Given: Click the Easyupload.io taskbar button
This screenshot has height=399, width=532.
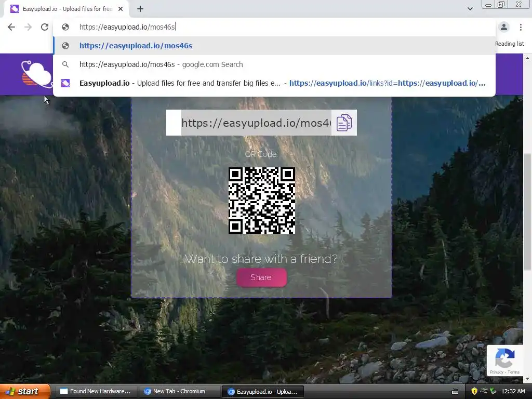Looking at the screenshot, I should click(x=262, y=392).
